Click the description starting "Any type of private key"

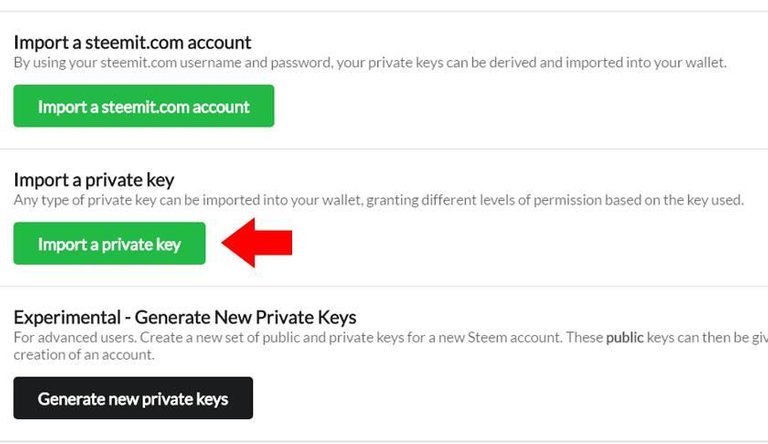pyautogui.click(x=378, y=200)
